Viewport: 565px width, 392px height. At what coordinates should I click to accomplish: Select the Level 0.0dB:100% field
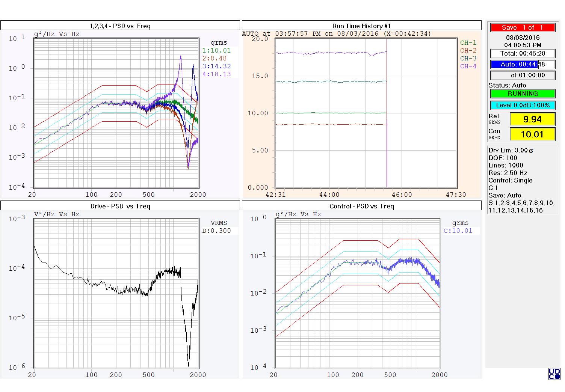pos(523,105)
